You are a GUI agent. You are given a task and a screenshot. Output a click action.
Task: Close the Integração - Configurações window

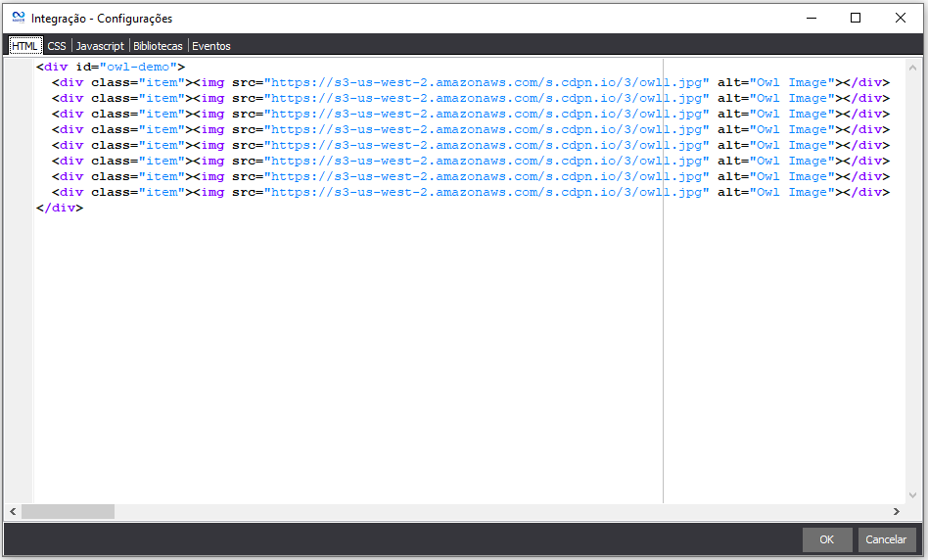[x=901, y=18]
